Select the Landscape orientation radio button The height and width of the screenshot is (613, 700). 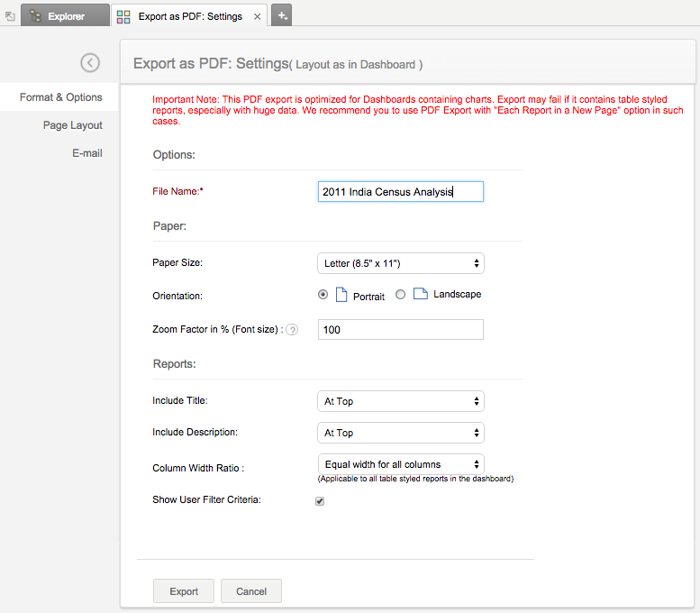tap(401, 294)
